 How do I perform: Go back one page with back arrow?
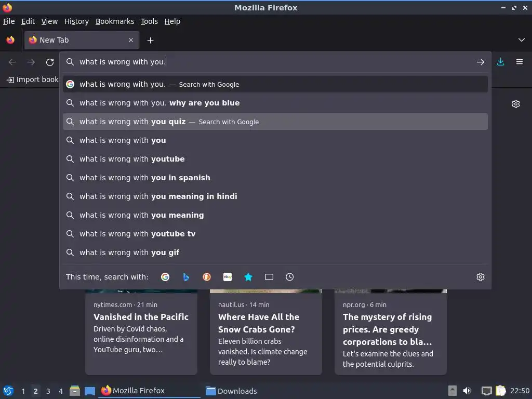(12, 62)
